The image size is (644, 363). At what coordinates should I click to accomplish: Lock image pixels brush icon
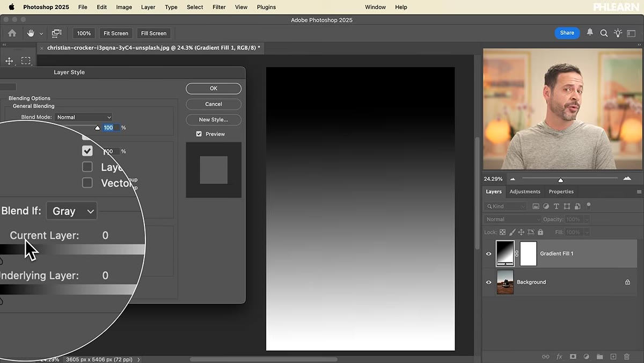(512, 232)
